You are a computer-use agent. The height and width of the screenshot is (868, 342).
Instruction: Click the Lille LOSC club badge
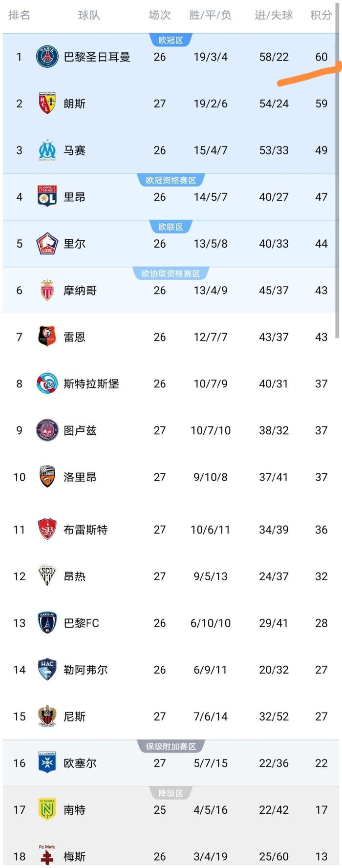pos(47,244)
